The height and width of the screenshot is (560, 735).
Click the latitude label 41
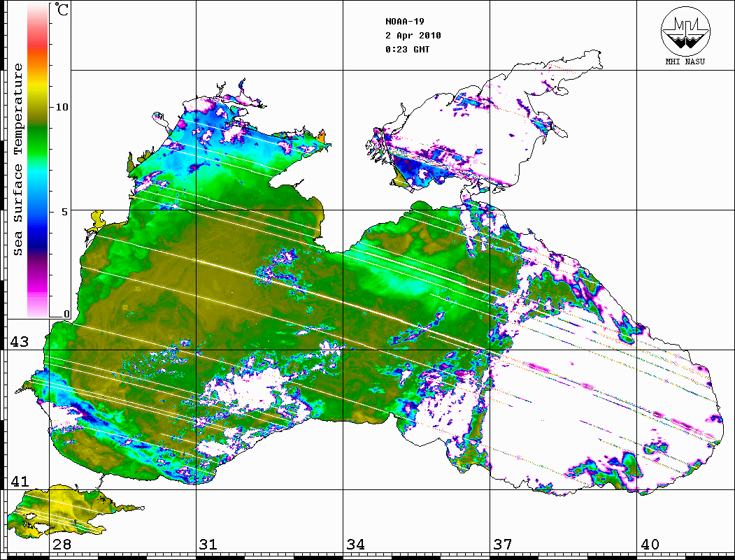click(x=19, y=481)
